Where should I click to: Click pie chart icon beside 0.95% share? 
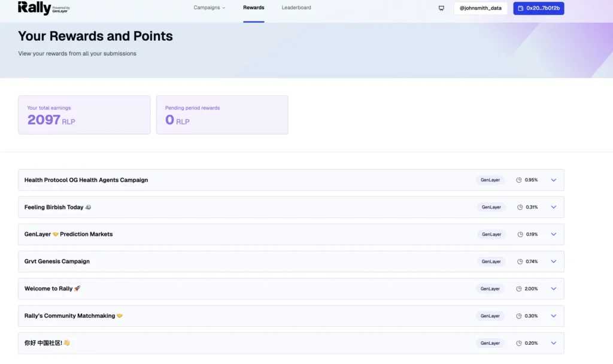tap(518, 180)
